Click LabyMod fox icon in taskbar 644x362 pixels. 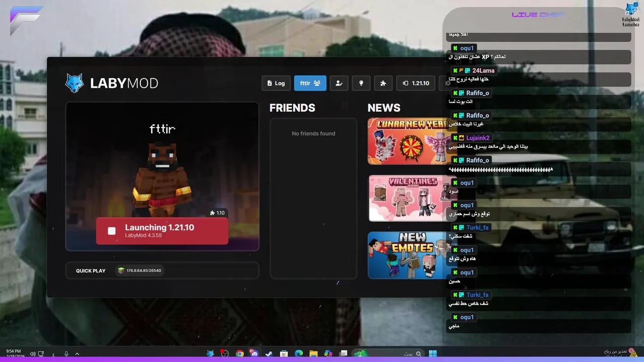[x=210, y=353]
